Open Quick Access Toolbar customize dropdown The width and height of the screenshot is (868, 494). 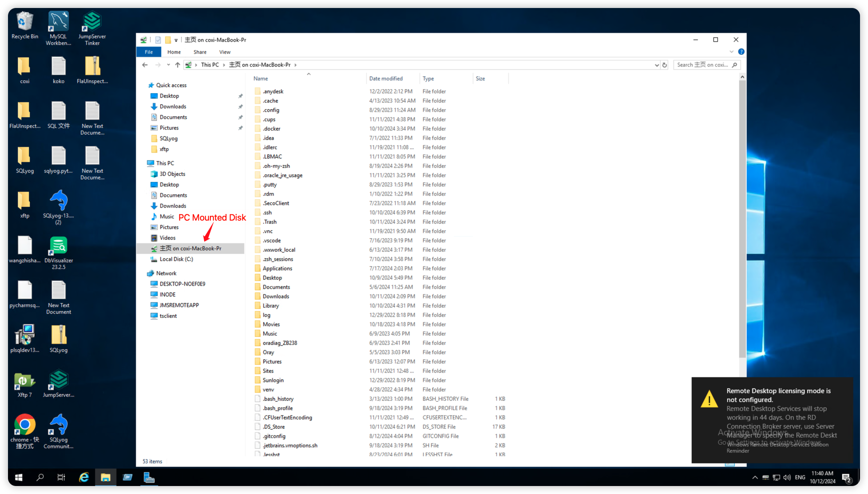point(176,40)
